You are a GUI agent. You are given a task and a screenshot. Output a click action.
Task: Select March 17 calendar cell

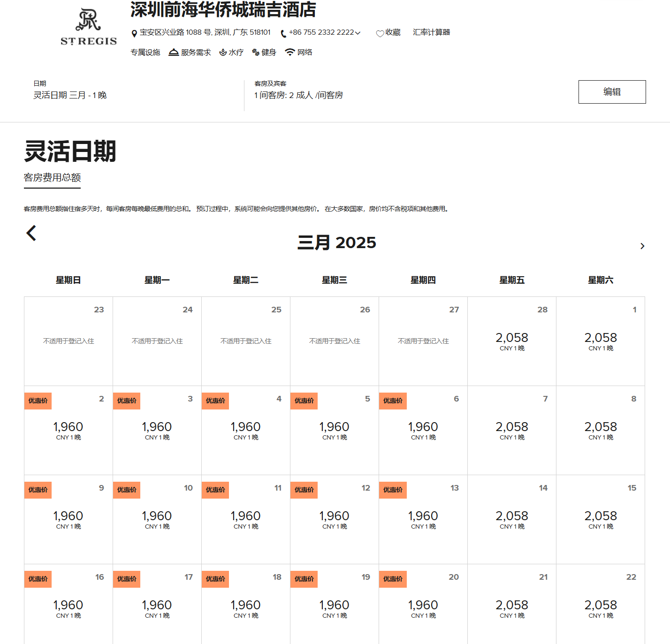157,604
